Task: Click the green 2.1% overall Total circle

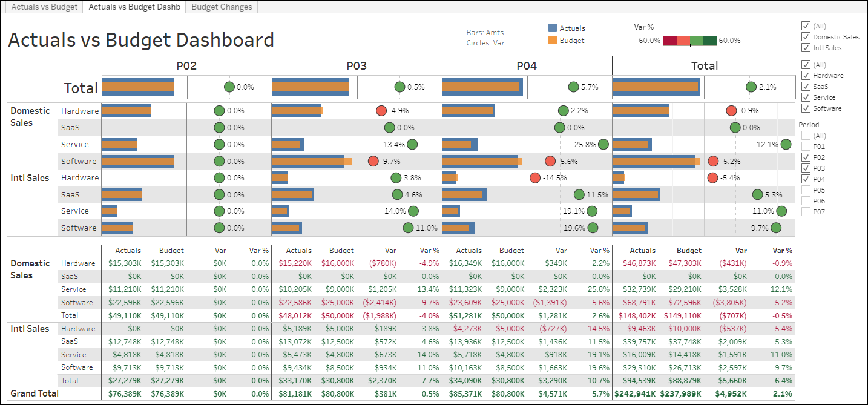Action: pos(751,87)
